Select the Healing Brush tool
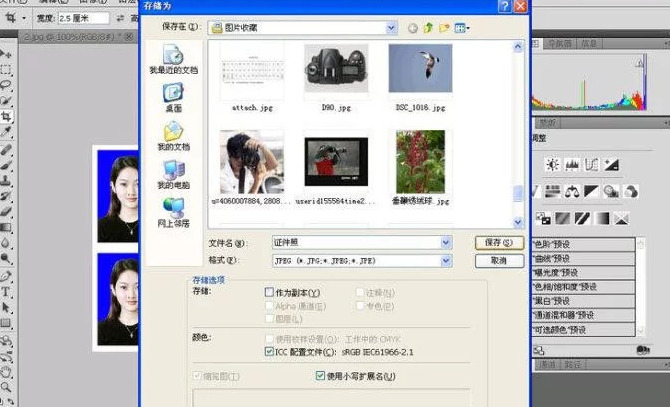The height and width of the screenshot is (407, 670). coord(6,150)
